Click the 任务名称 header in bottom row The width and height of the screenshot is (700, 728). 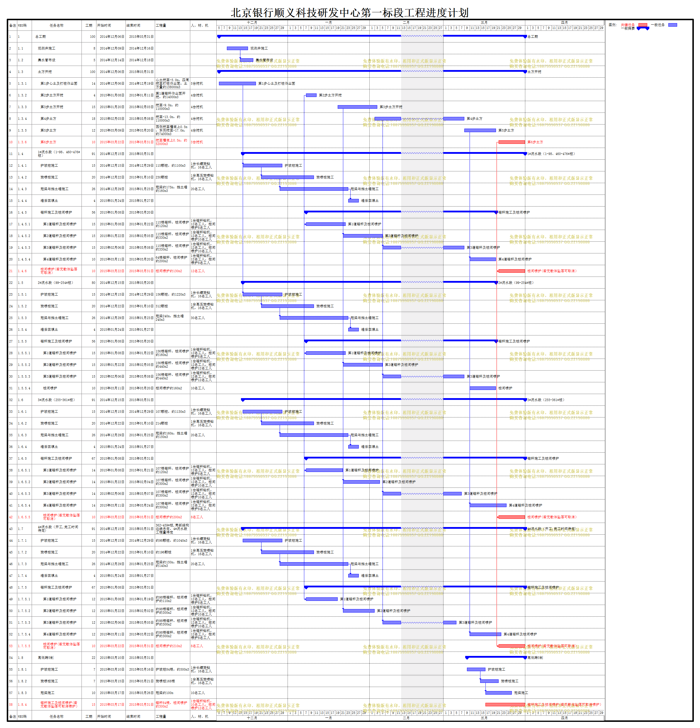coord(57,717)
